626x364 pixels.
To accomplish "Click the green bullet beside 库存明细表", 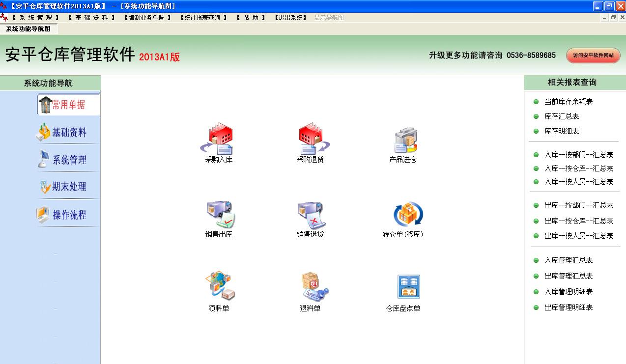I will (536, 131).
